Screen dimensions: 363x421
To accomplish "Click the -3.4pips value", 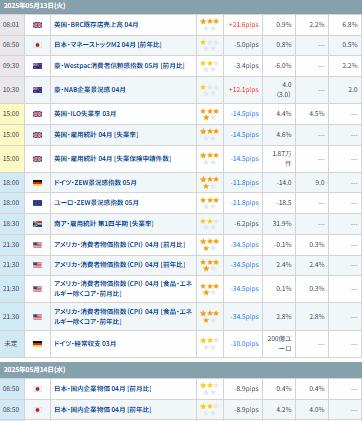I will 246,66.
